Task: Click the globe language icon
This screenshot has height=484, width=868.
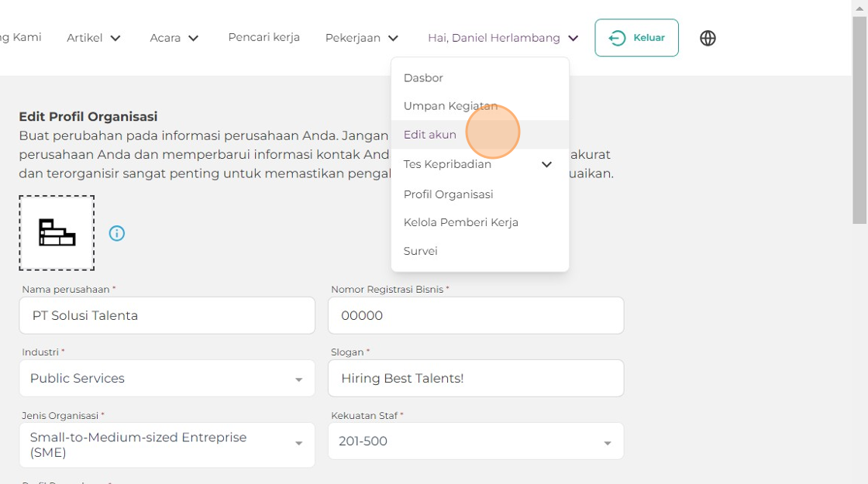Action: tap(708, 38)
